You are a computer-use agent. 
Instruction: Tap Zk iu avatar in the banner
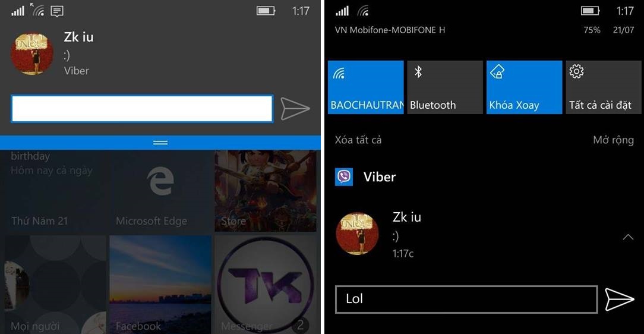click(31, 54)
